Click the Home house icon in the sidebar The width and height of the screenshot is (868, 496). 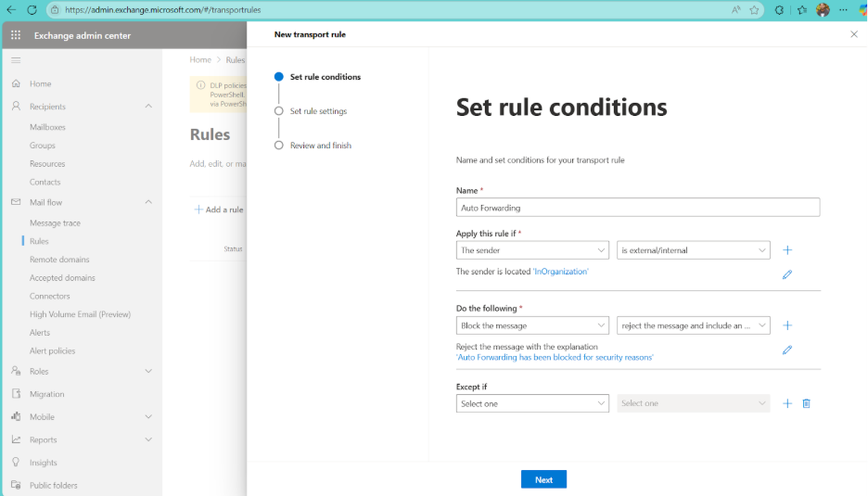(x=16, y=83)
